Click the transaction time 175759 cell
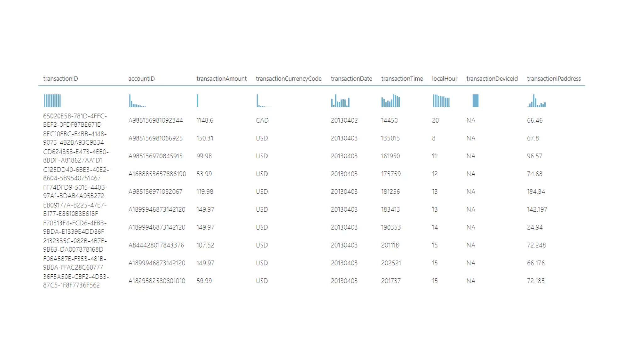This screenshot has height=362, width=644. [x=391, y=174]
